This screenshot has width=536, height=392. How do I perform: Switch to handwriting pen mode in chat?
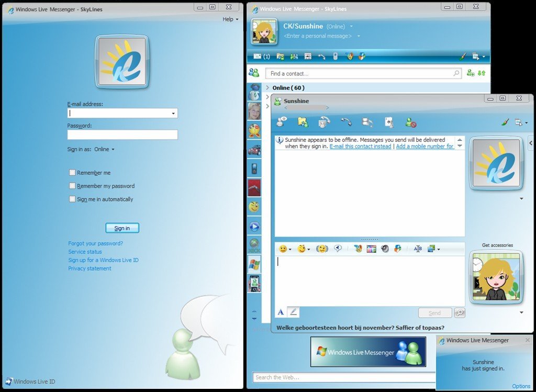pos(293,312)
